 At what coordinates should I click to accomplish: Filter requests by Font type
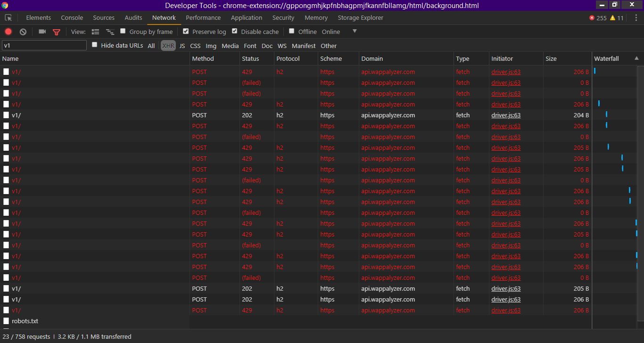point(250,46)
